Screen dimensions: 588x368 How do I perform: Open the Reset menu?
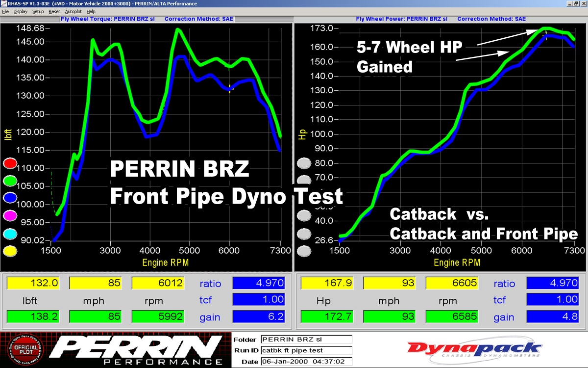click(x=54, y=11)
